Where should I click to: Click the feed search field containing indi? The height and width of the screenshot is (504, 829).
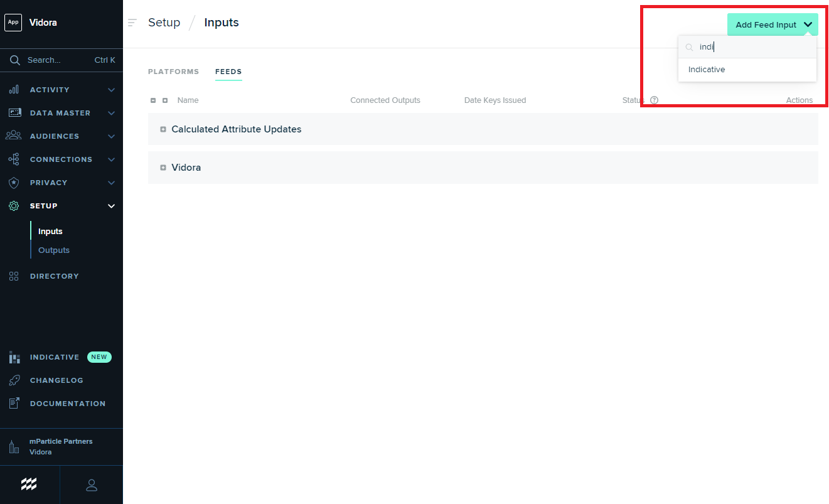point(747,47)
